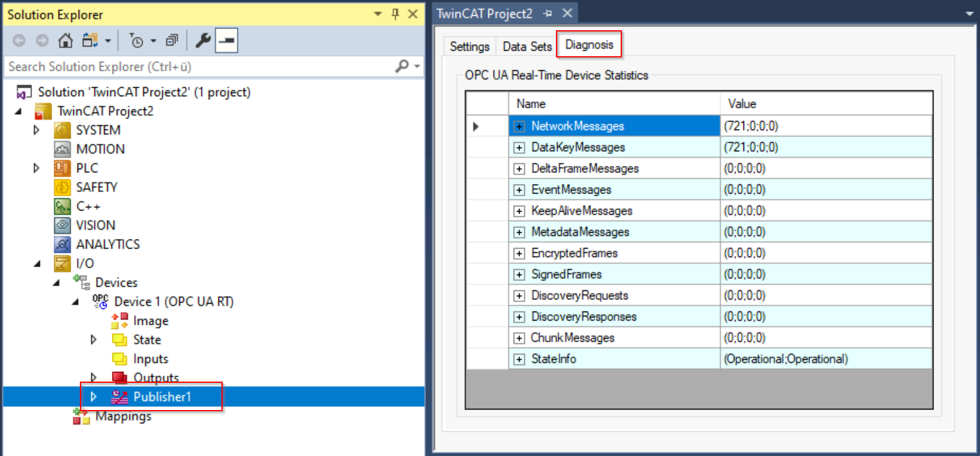Click the OPC UA RT device icon
Viewport: 980px width, 456px height.
tap(100, 301)
